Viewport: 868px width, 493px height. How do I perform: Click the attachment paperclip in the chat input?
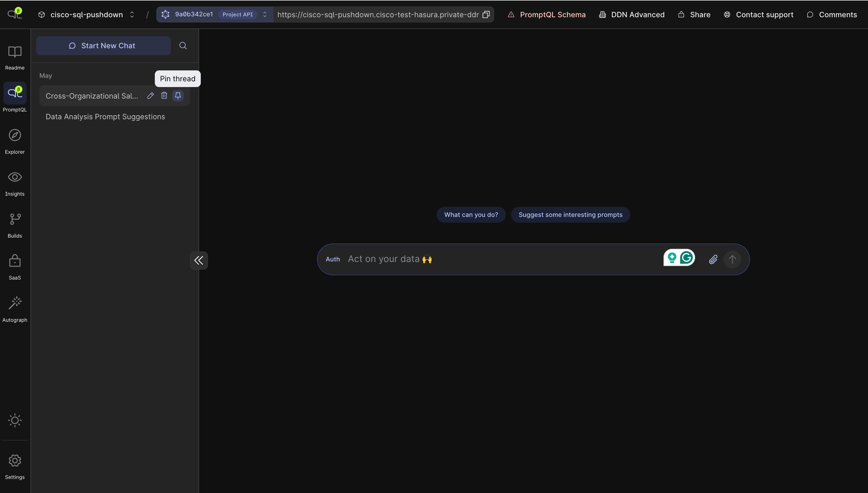(x=713, y=259)
